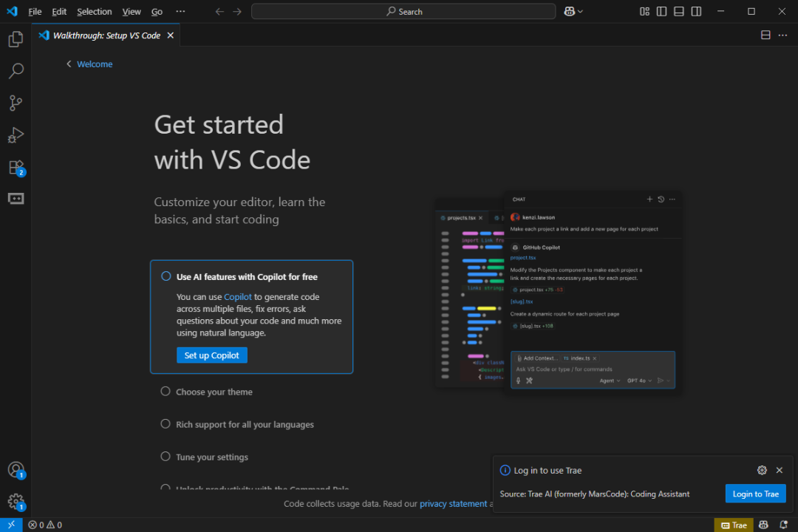This screenshot has width=798, height=532.
Task: Select the Walkthrough: Setup VS Code tab
Action: click(x=106, y=35)
